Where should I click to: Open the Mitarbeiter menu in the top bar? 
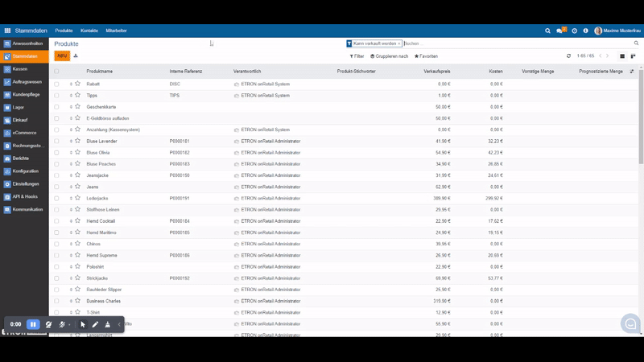116,31
